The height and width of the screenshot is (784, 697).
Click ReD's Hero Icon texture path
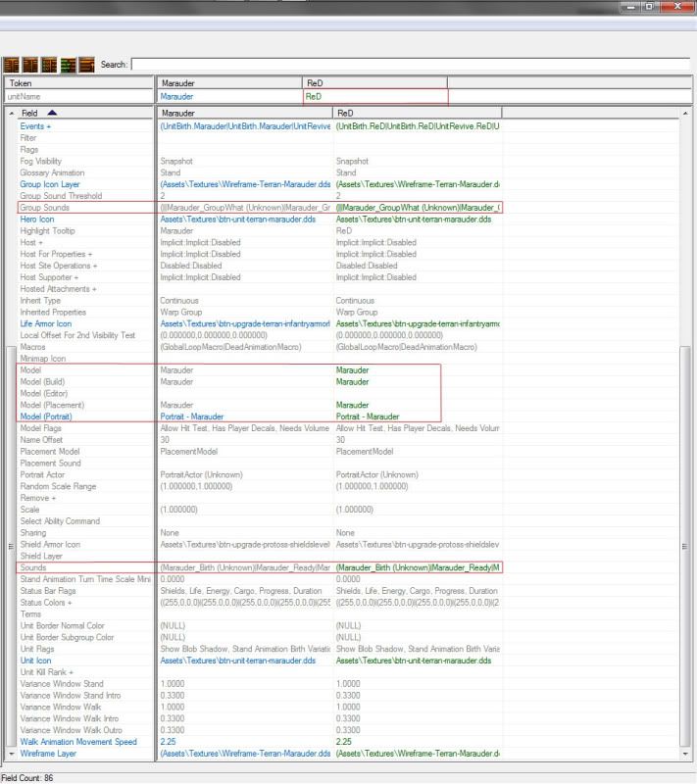414,219
